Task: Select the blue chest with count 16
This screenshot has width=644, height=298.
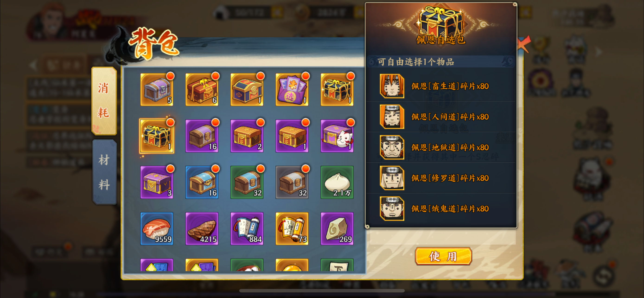Action: [x=202, y=182]
